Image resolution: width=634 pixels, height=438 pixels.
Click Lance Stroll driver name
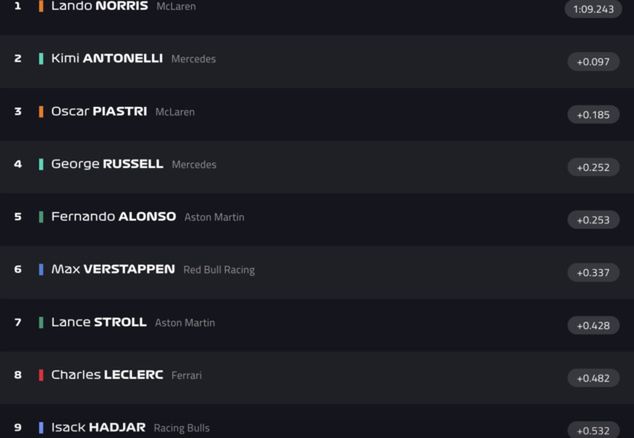pos(99,322)
